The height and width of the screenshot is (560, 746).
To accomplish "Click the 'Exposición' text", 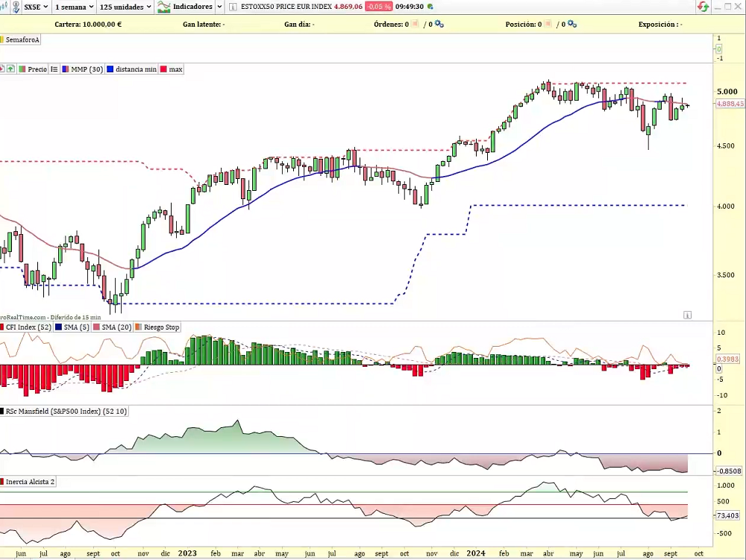I will pos(657,25).
